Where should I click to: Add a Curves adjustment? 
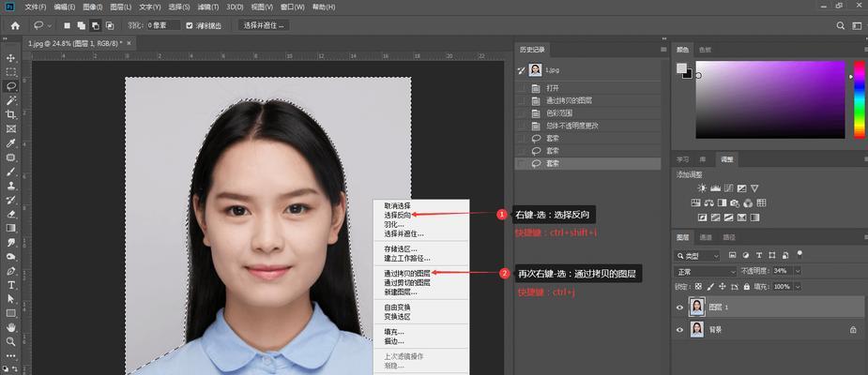click(x=728, y=188)
